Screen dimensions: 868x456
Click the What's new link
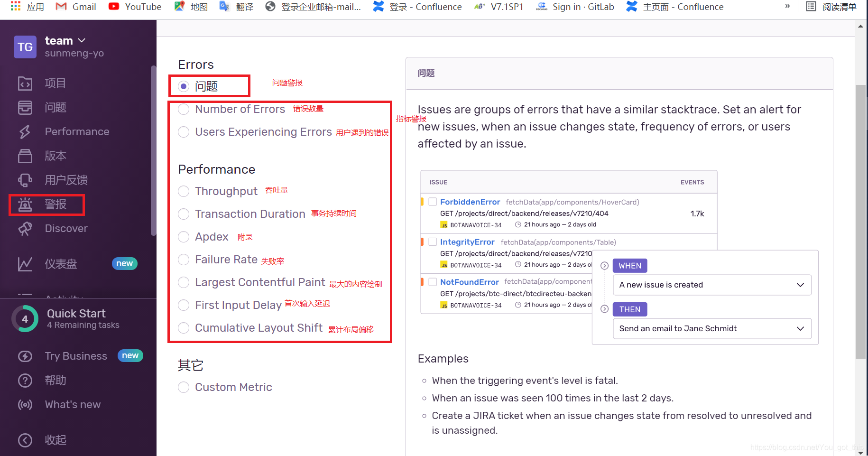tap(73, 405)
